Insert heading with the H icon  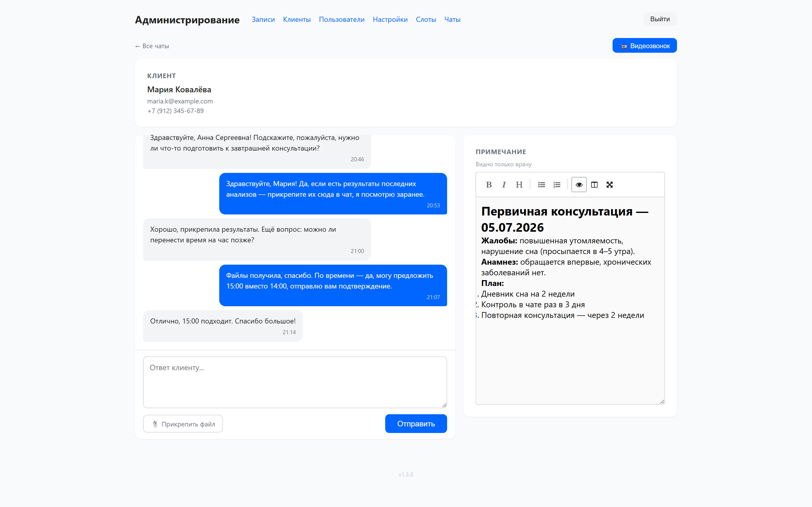(x=519, y=185)
